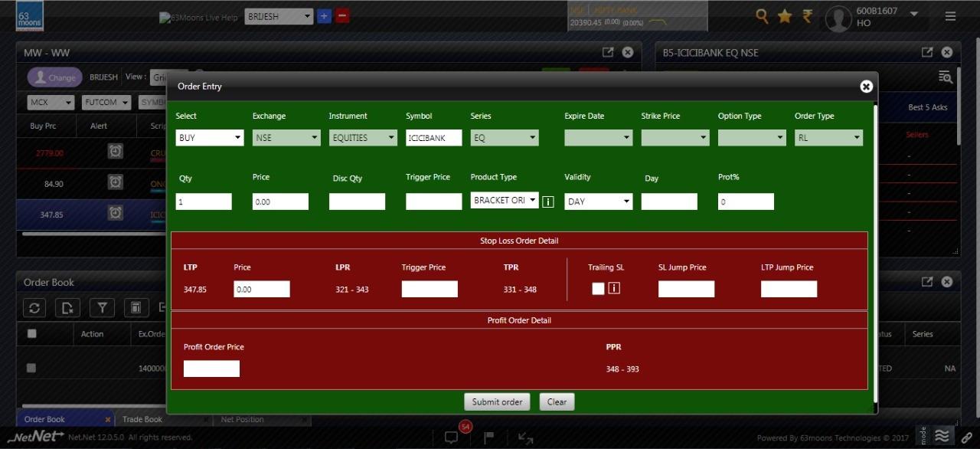This screenshot has height=449, width=980.
Task: Open the Strike Price dropdown
Action: click(x=675, y=138)
